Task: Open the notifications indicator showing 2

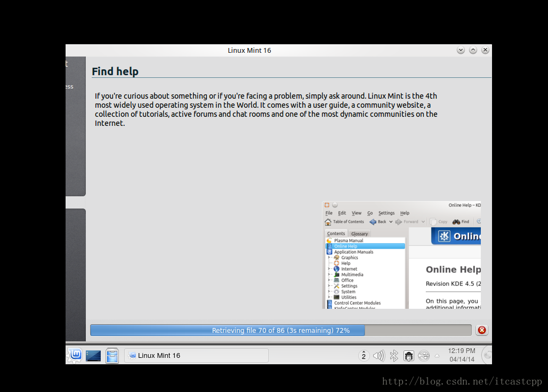Action: point(364,356)
